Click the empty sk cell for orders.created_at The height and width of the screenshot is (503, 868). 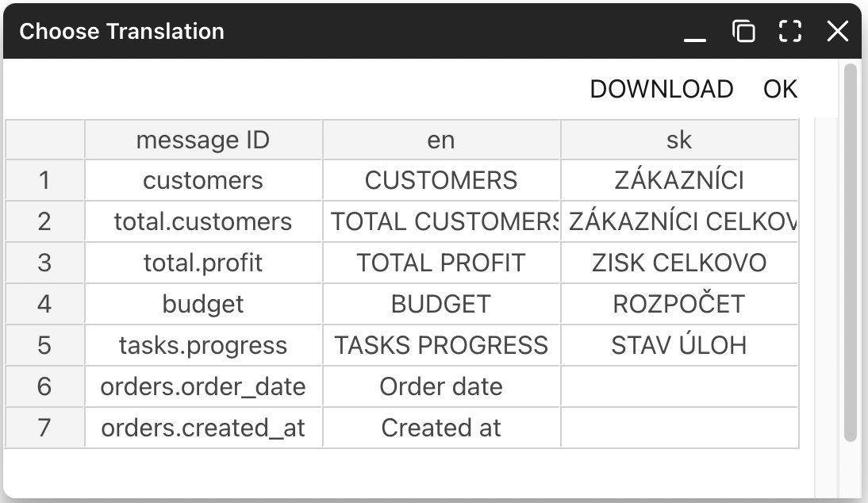[679, 428]
